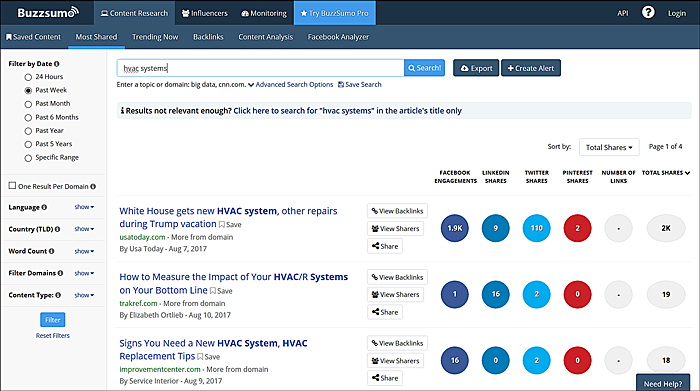Click the Create Alert button
The height and width of the screenshot is (391, 700).
pyautogui.click(x=531, y=68)
